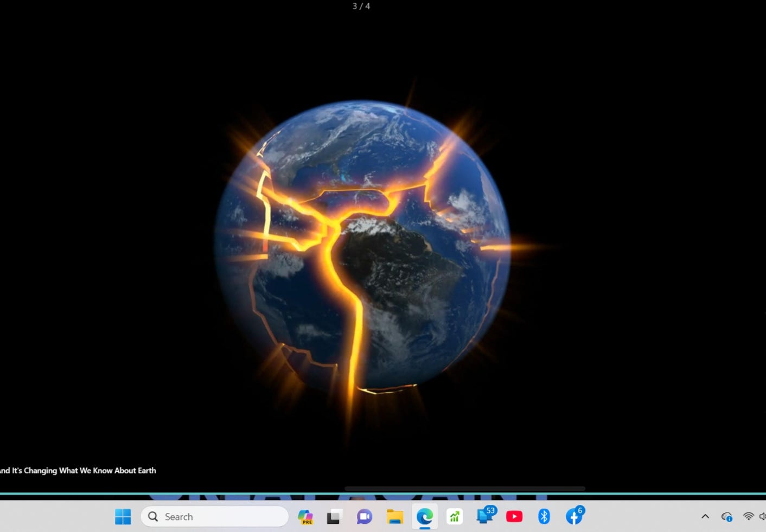Viewport: 766px width, 532px height.
Task: Open Wi-Fi network settings in tray
Action: click(749, 517)
